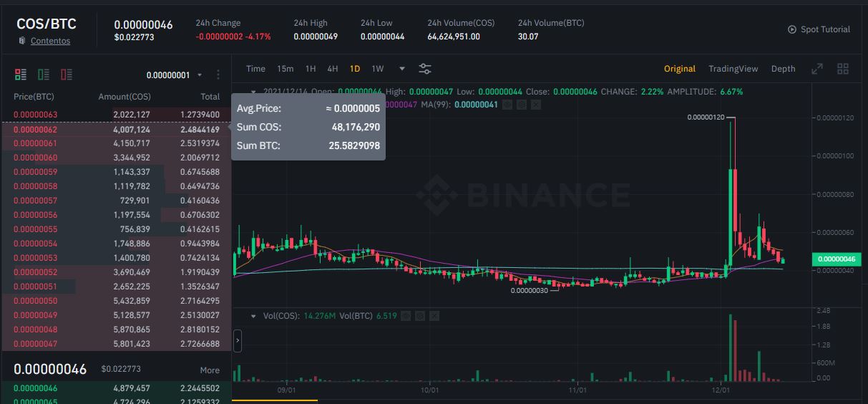Hide the MA indicator with eye icon

(507, 105)
